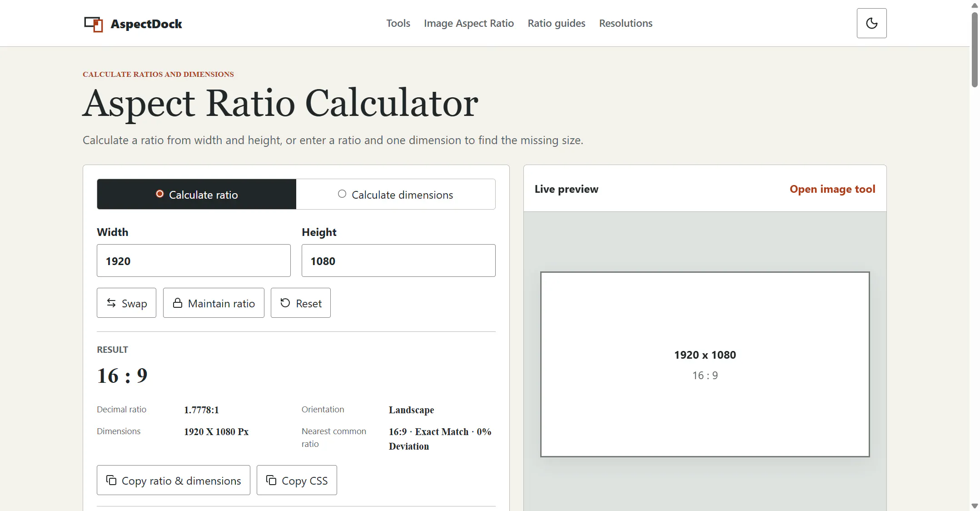Image resolution: width=980 pixels, height=511 pixels.
Task: Click the Reset button
Action: (x=300, y=303)
